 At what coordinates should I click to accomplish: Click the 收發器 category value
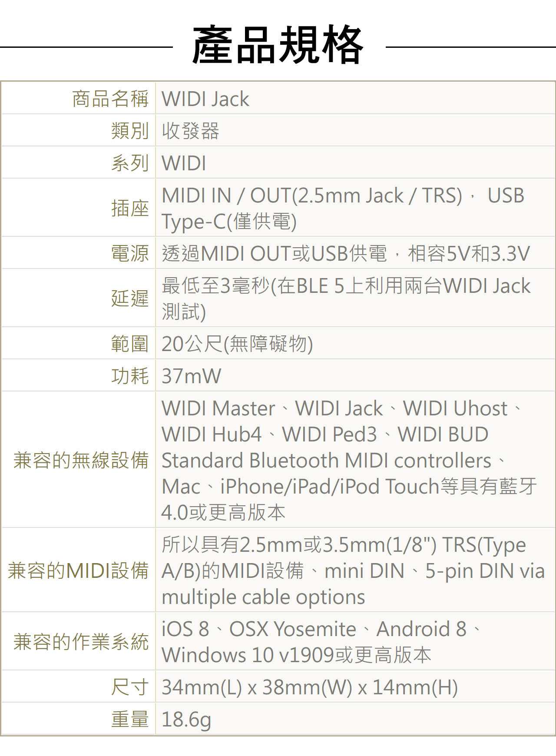click(x=191, y=131)
